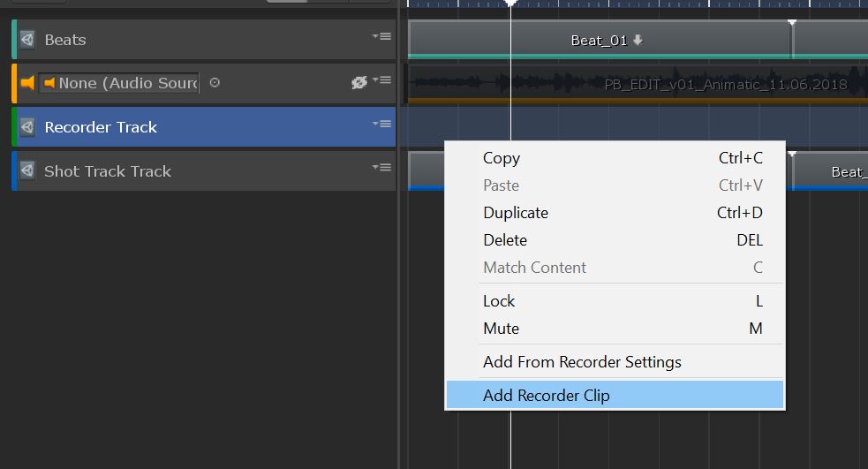Open the Beats track options menu
Viewport: 868px width, 469px height.
click(x=381, y=37)
